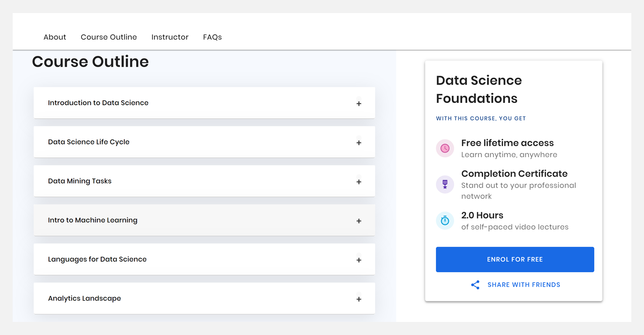
Task: Go to the About tab
Action: (55, 37)
